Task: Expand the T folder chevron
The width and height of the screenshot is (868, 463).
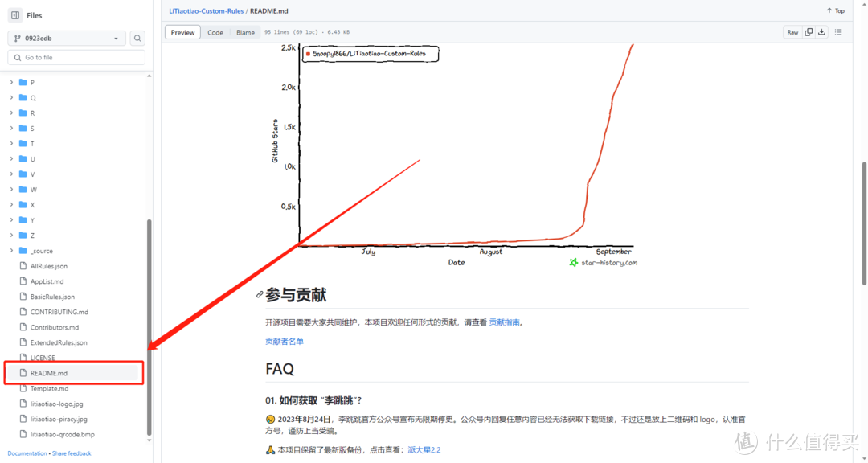Action: 11,143
